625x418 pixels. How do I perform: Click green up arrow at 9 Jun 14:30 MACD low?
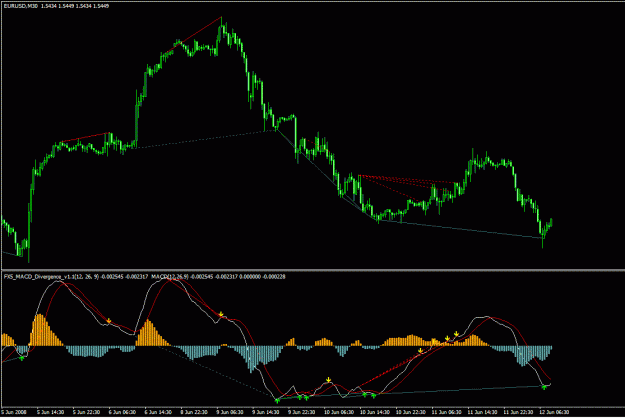click(277, 400)
